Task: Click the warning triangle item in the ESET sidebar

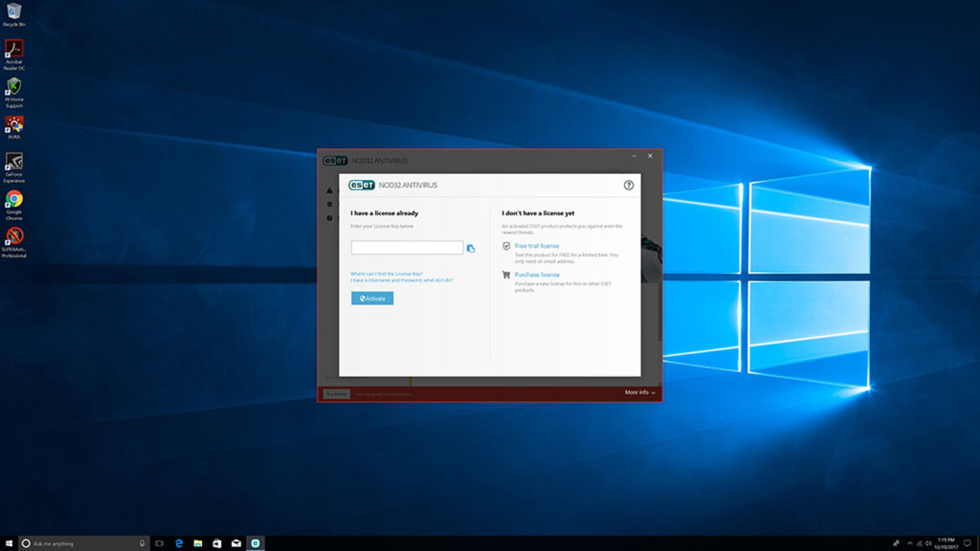Action: pyautogui.click(x=330, y=191)
